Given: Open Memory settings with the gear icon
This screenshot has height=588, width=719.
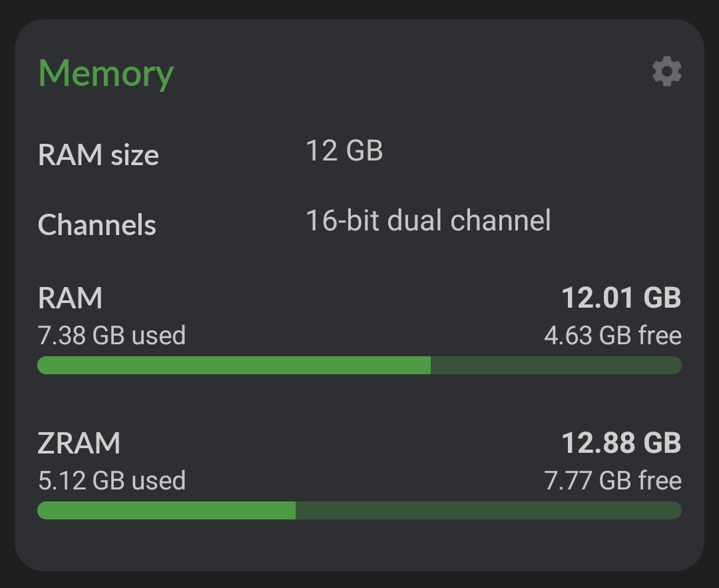Looking at the screenshot, I should click(x=666, y=71).
